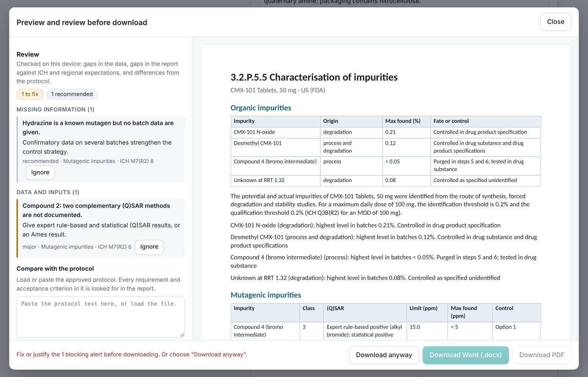The height and width of the screenshot is (377, 588).
Task: Click 'Hydrazine is a known mutagen' alert title
Action: [x=98, y=128]
